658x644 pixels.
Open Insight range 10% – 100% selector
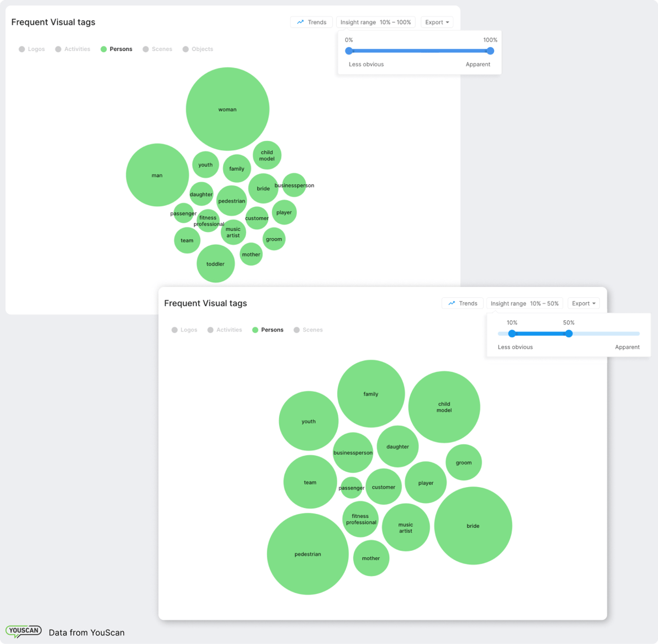375,22
